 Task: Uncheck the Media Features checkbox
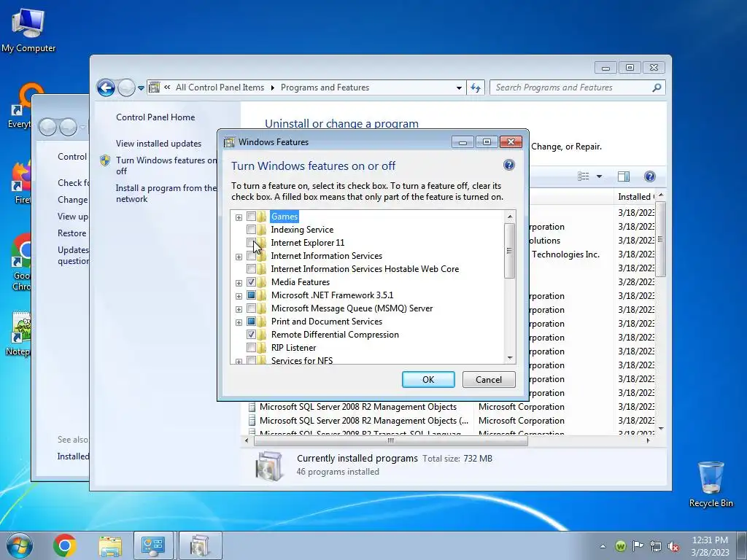tap(251, 282)
